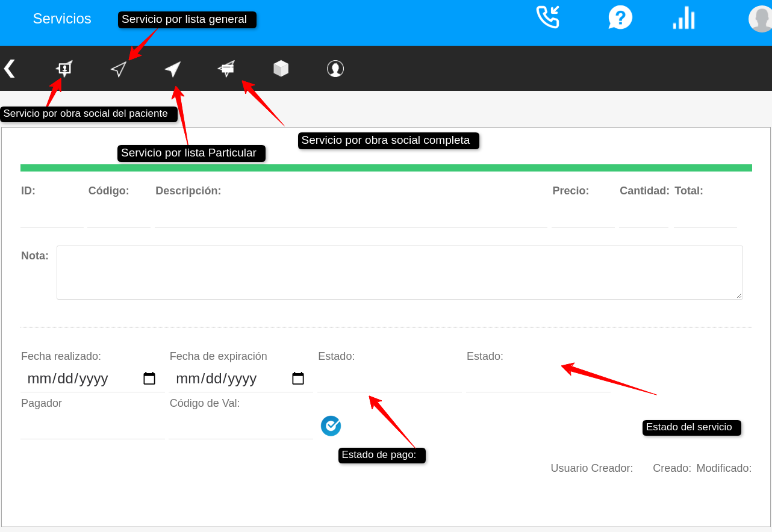Viewport: 772px width, 532px height.
Task: Open the Fecha realizado calendar picker
Action: point(149,379)
